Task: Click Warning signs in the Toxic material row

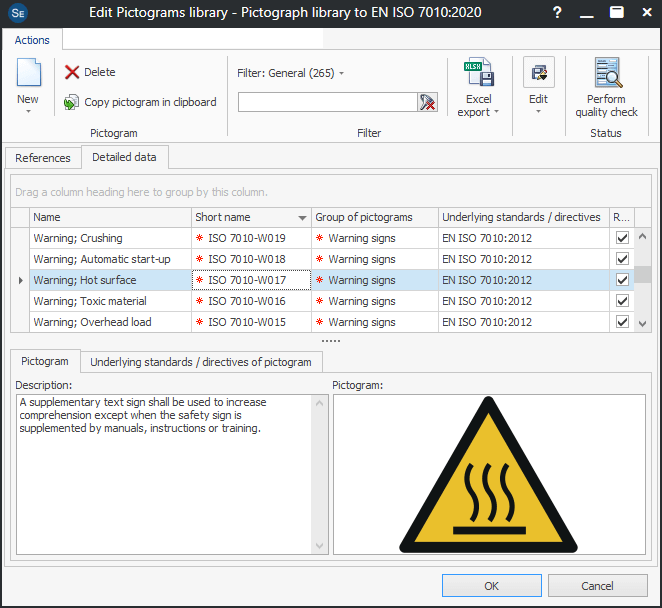Action: click(x=362, y=301)
